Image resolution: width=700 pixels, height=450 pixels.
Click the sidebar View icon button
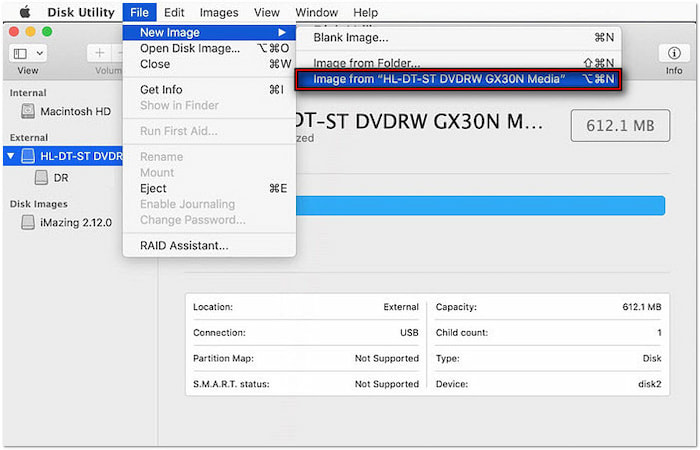tap(19, 52)
